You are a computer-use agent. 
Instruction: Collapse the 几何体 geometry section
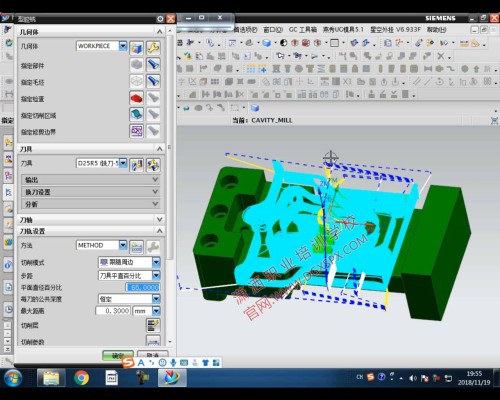[x=159, y=32]
